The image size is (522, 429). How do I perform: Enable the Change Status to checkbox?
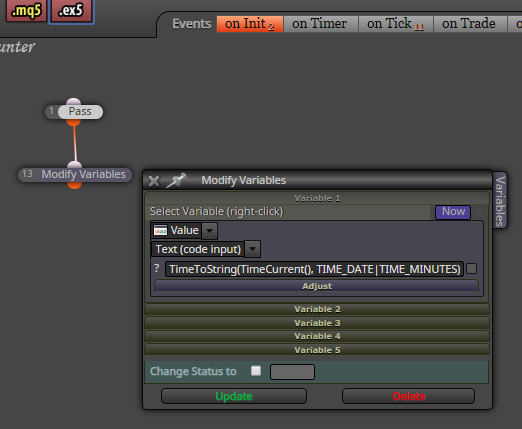(x=256, y=371)
